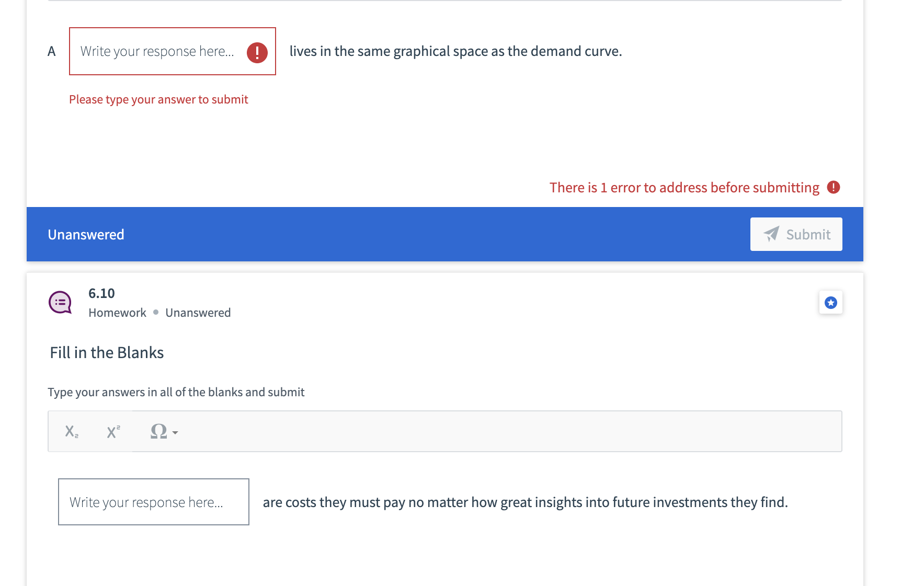The height and width of the screenshot is (586, 924).
Task: Open the special character dropdown arrow
Action: point(175,433)
